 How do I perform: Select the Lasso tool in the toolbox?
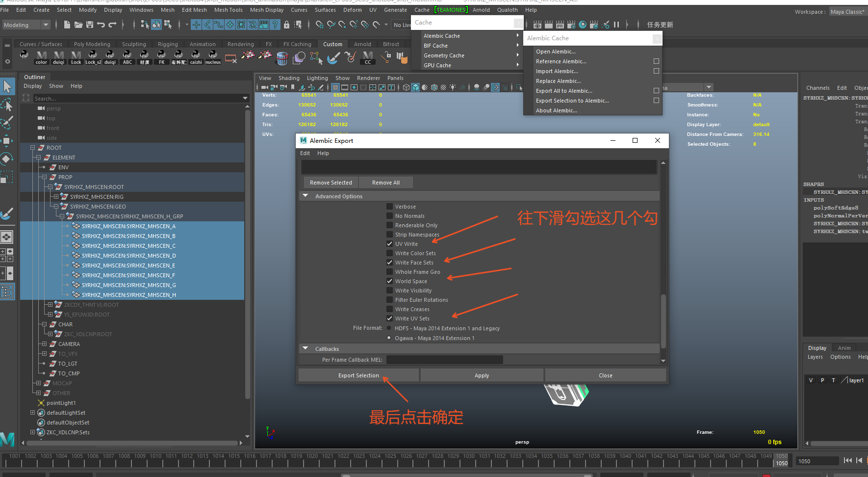tap(7, 105)
